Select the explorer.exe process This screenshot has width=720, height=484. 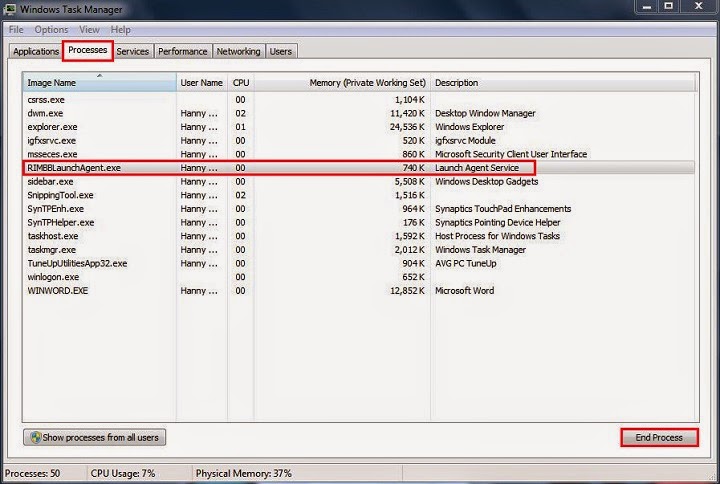coord(358,127)
